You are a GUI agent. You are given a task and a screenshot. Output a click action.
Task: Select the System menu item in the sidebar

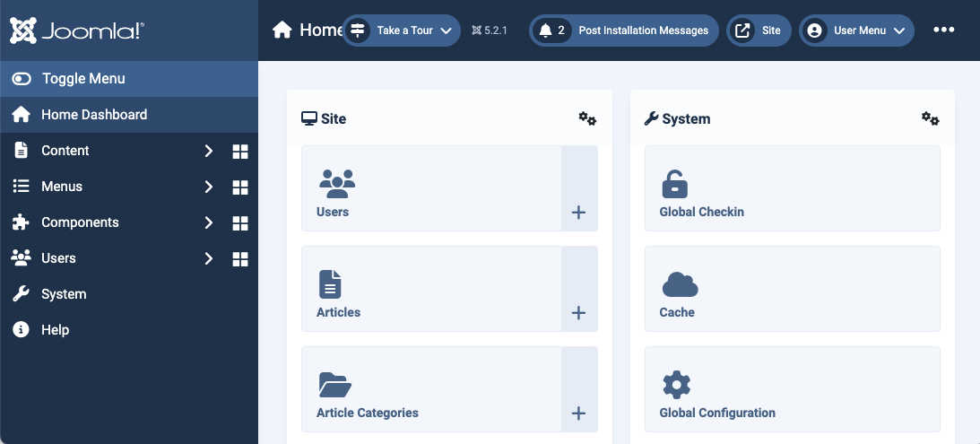[64, 294]
